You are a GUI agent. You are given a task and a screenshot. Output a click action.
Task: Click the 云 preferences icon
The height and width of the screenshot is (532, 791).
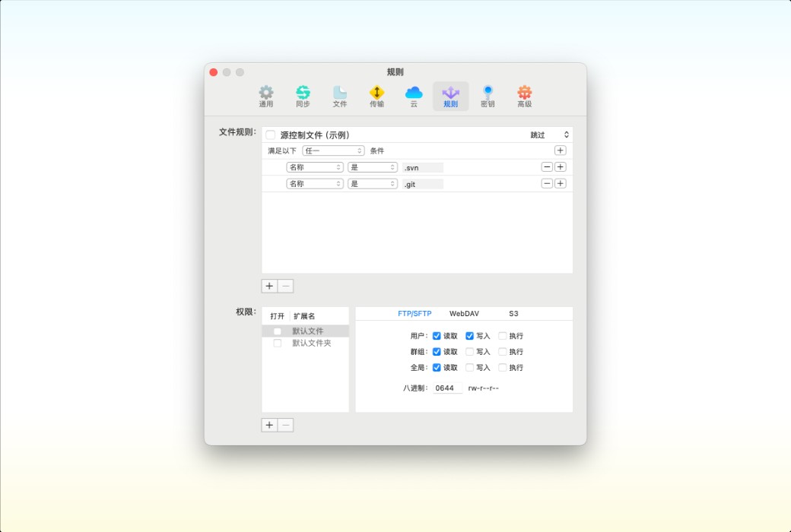(414, 95)
